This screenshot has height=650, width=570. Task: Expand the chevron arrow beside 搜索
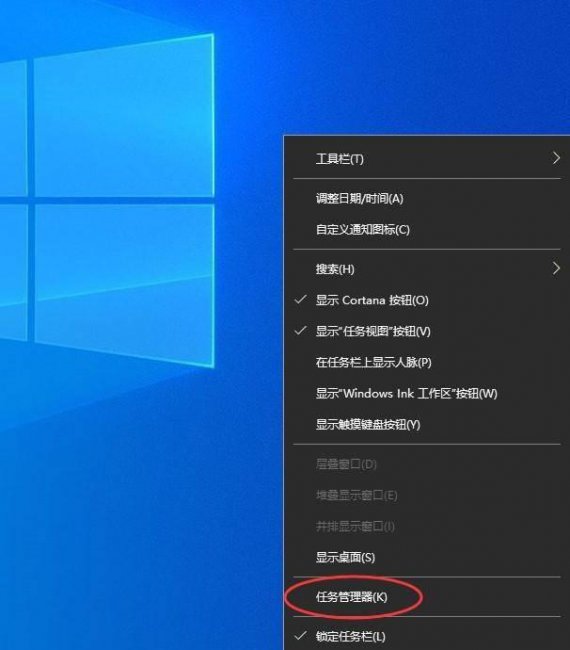(x=556, y=269)
